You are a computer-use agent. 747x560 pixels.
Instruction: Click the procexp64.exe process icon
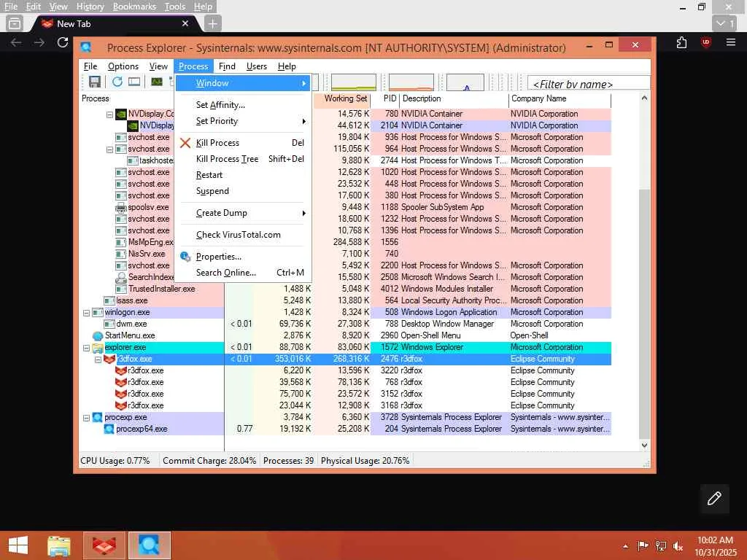tap(109, 429)
